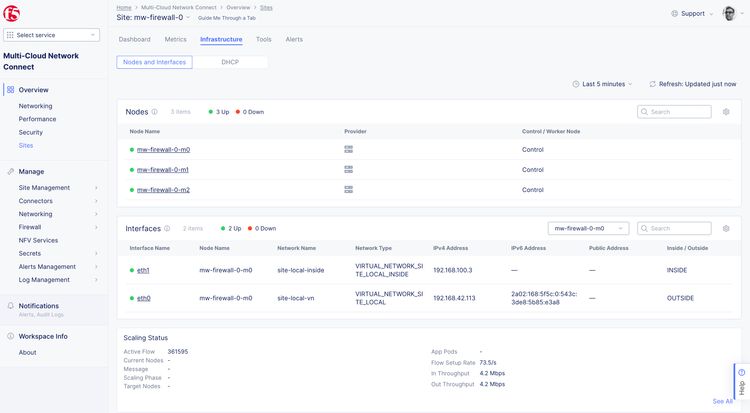This screenshot has width=750, height=413.
Task: Click the Interfaces info icon
Action: pos(167,228)
